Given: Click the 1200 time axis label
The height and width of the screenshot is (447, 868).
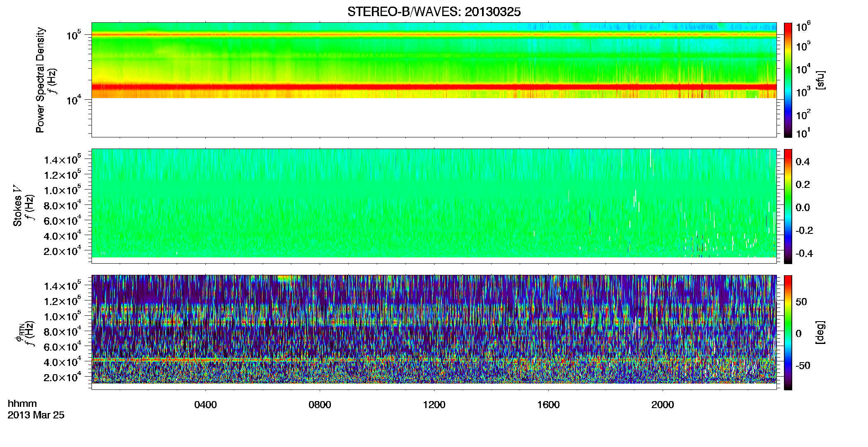Looking at the screenshot, I should point(434,405).
